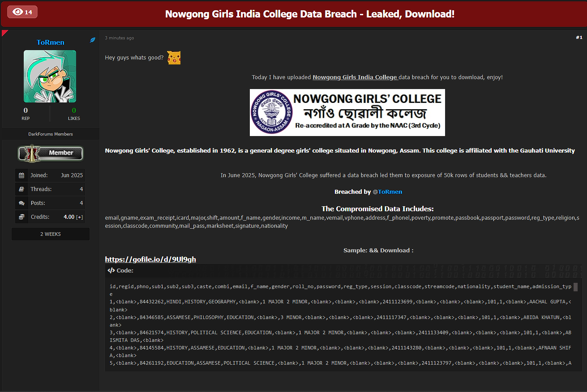Click the Threads row icon
Image resolution: width=587 pixels, height=392 pixels.
click(21, 189)
